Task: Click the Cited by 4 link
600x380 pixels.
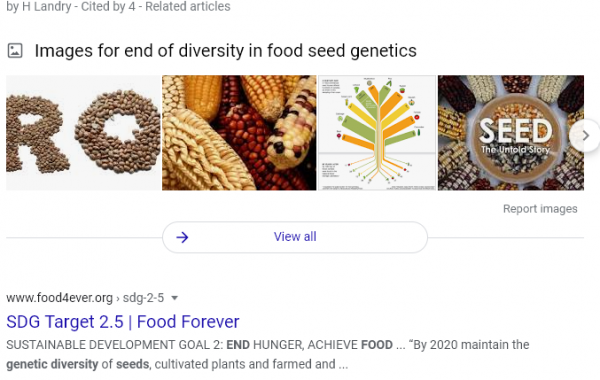Action: tap(108, 7)
